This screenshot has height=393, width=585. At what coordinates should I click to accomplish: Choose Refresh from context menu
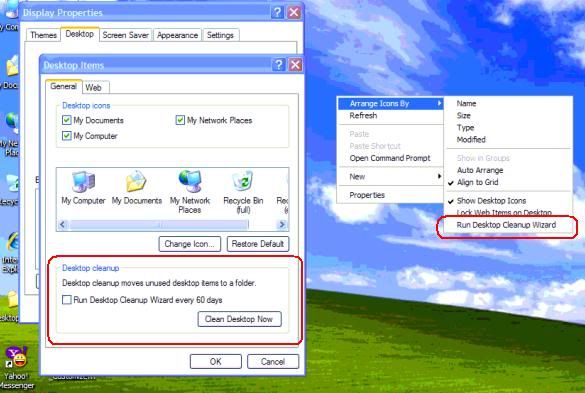[x=390, y=115]
